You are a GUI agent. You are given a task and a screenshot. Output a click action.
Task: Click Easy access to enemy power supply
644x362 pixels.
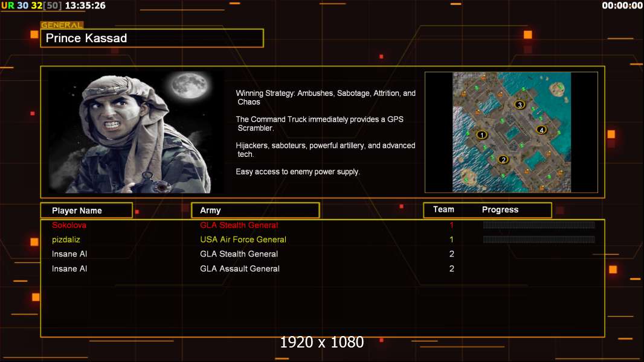click(x=298, y=172)
